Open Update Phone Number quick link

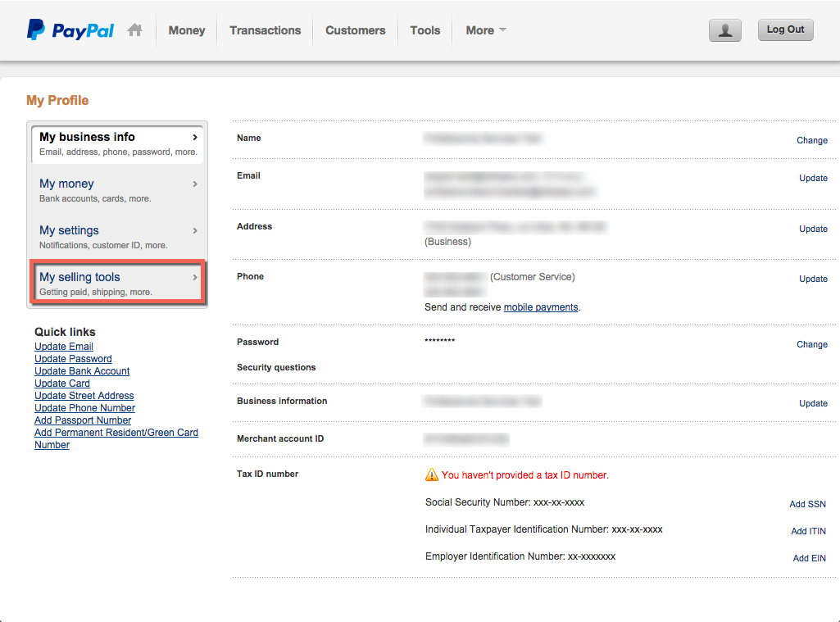84,408
